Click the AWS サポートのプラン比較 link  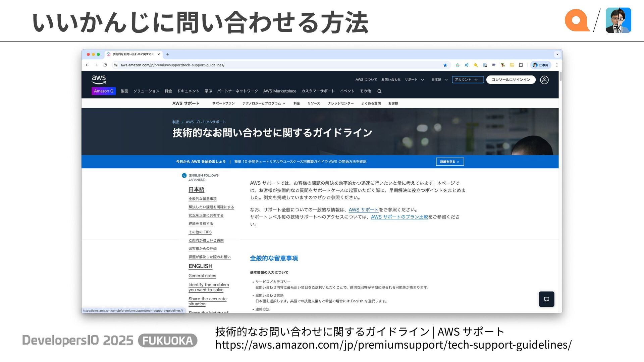(x=399, y=217)
